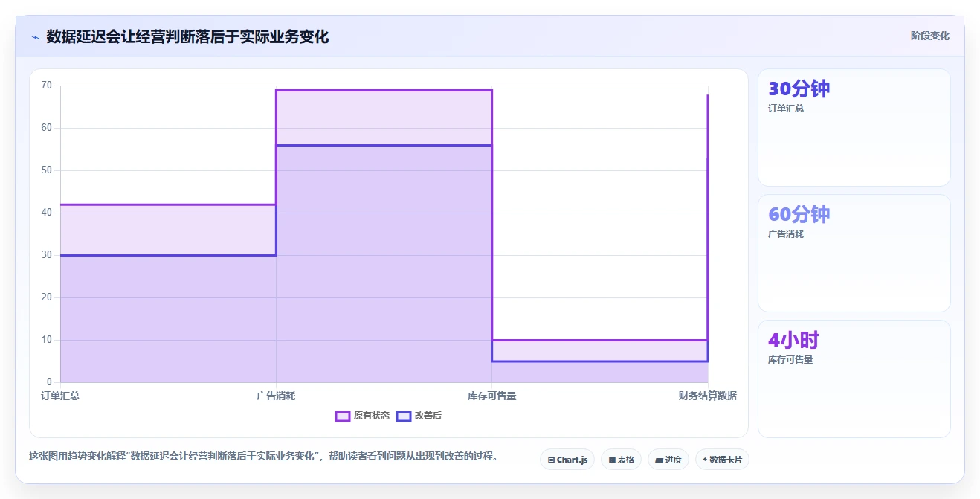Click the y-axis value 40
The width and height of the screenshot is (980, 499).
point(47,213)
